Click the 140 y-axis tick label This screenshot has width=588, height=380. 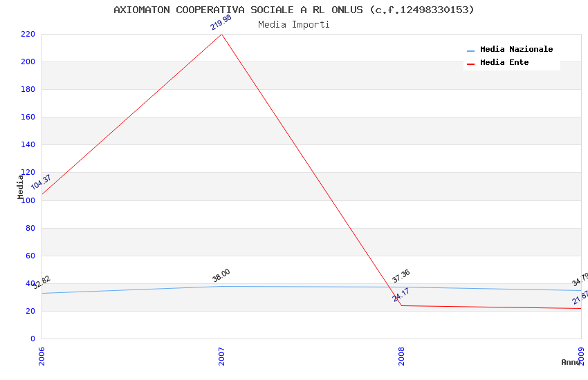(x=28, y=145)
